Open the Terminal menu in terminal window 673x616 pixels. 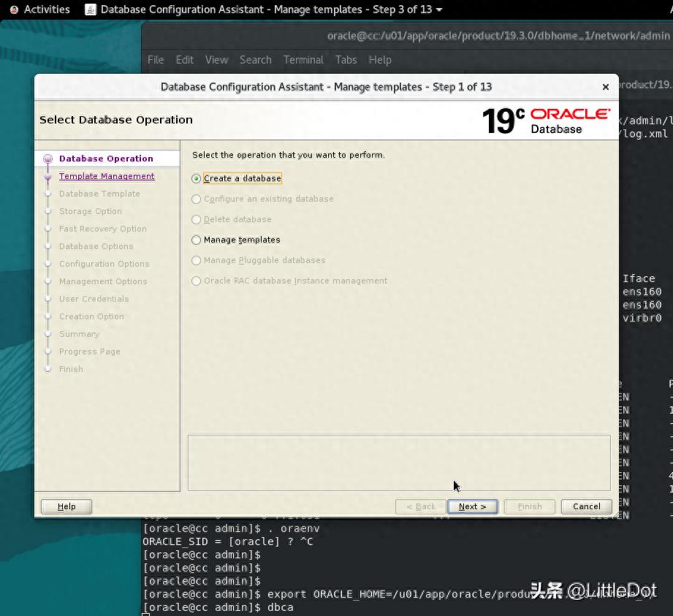pyautogui.click(x=303, y=60)
